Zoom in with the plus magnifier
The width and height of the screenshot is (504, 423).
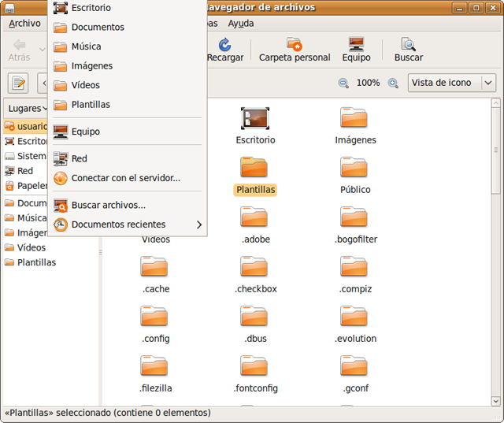tap(393, 83)
